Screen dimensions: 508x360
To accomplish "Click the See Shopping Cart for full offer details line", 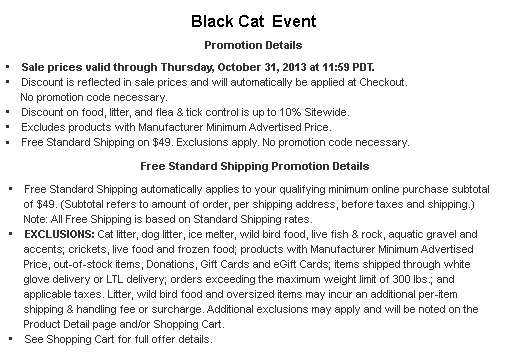I will click(118, 339).
